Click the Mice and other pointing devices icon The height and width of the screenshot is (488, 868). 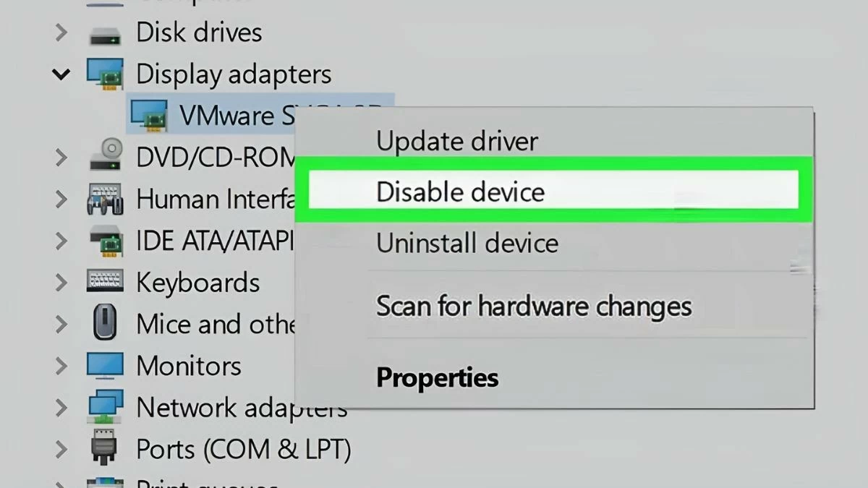pos(106,323)
